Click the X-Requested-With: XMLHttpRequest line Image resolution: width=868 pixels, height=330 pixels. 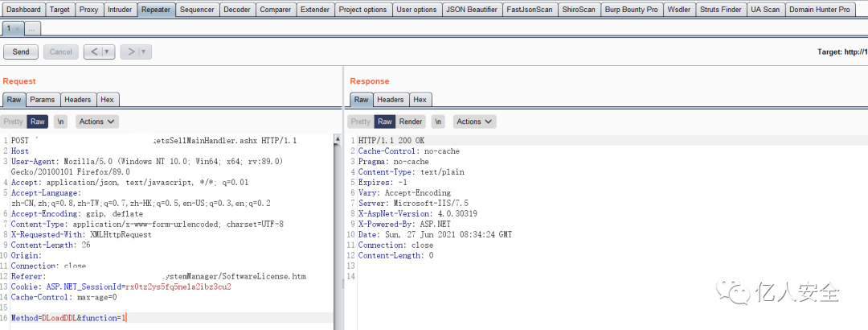[x=81, y=234]
